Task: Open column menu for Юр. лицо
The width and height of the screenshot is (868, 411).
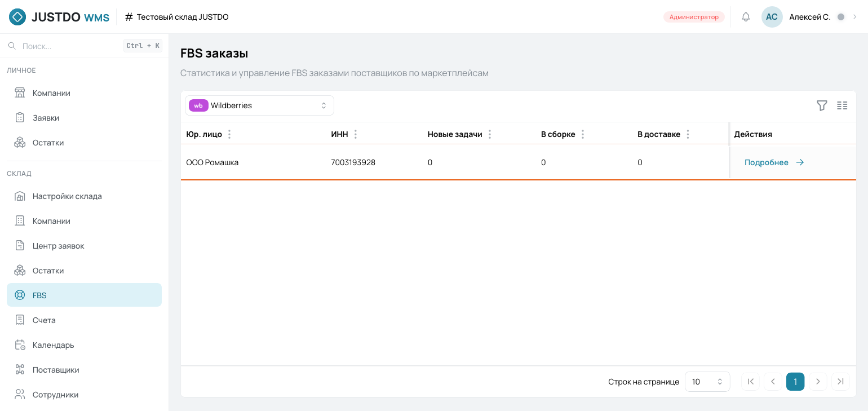Action: click(x=229, y=134)
